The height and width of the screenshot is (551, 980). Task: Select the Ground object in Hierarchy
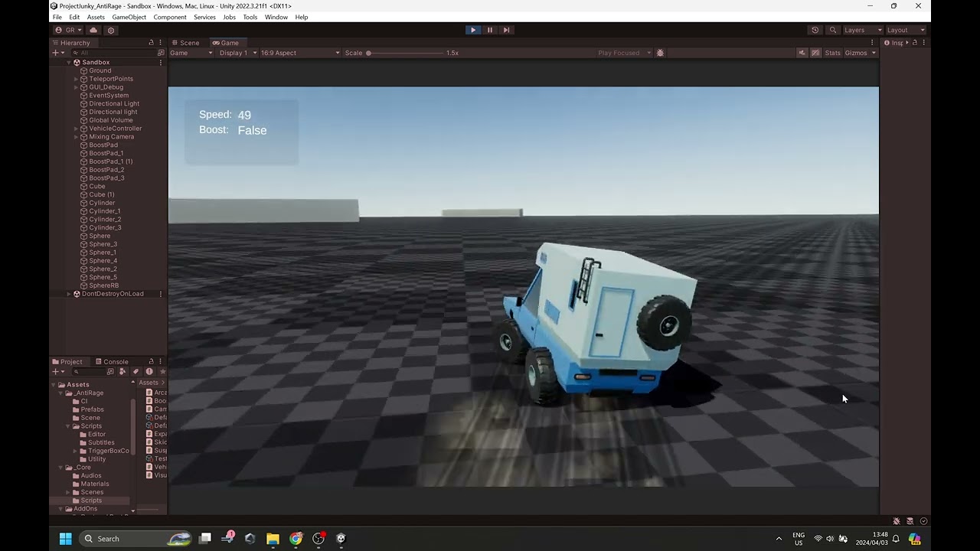click(x=100, y=70)
